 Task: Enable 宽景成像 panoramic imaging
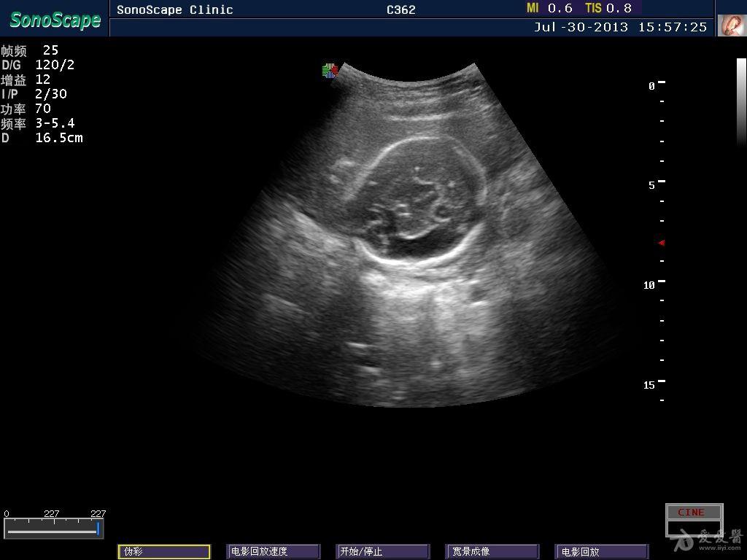click(491, 552)
